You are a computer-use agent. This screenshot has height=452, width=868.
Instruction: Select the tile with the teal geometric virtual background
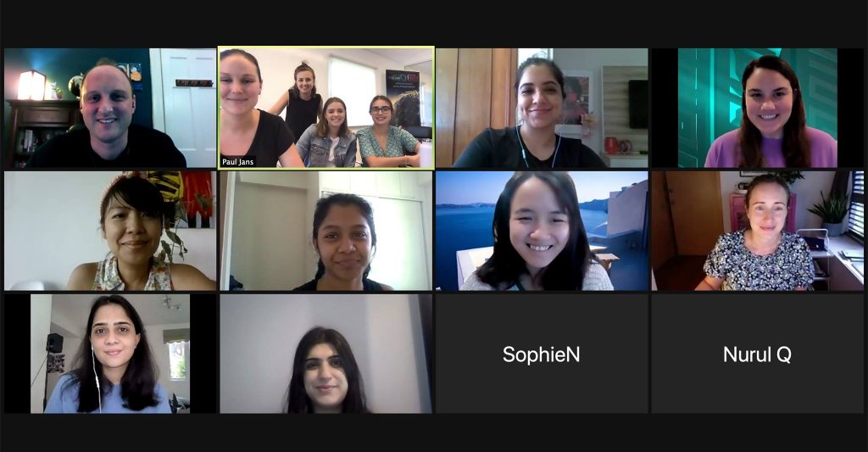coord(758,108)
